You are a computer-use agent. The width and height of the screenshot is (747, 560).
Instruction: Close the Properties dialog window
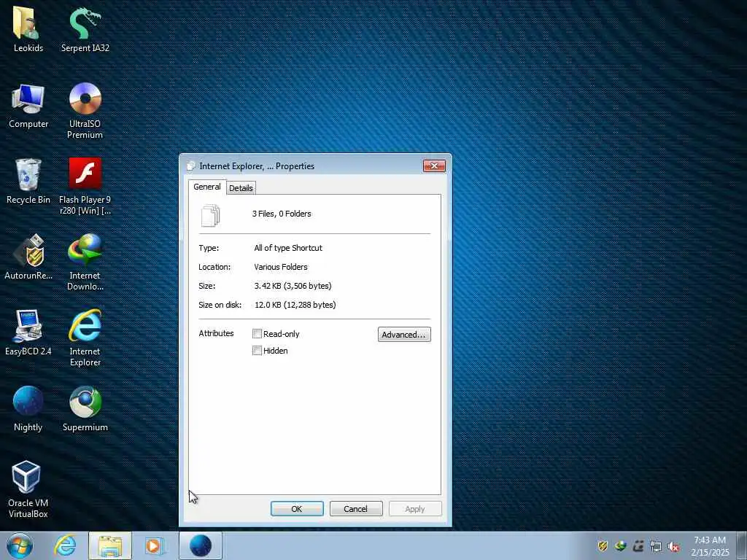(x=434, y=166)
